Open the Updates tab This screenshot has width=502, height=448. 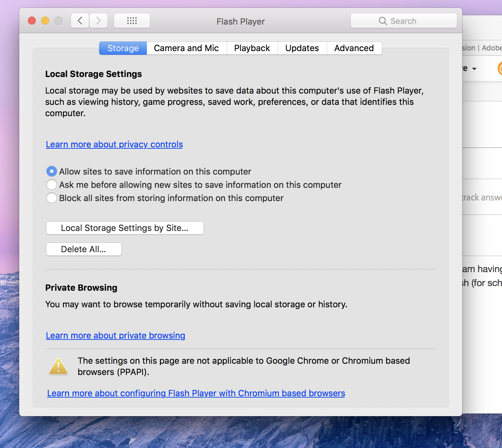pos(302,48)
